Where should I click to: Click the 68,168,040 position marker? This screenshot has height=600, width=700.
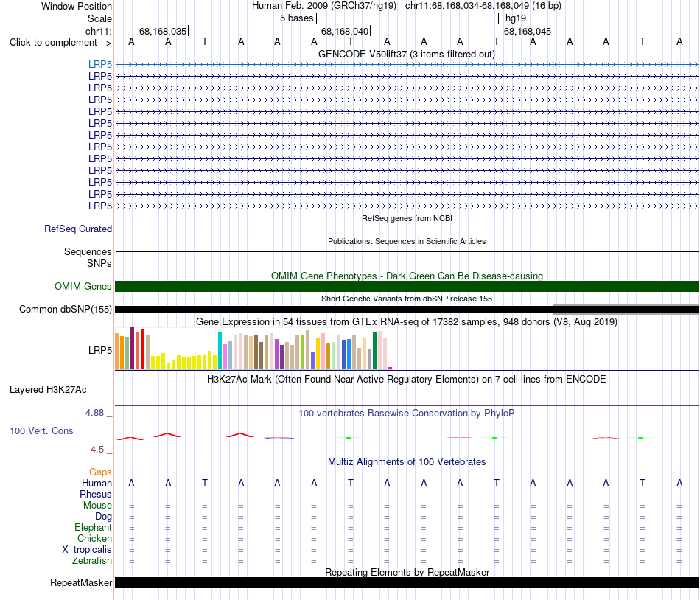pyautogui.click(x=345, y=31)
